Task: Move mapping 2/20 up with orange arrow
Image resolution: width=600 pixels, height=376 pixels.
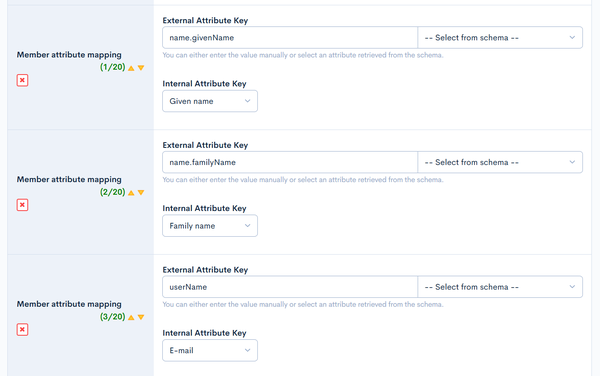Action: 131,193
